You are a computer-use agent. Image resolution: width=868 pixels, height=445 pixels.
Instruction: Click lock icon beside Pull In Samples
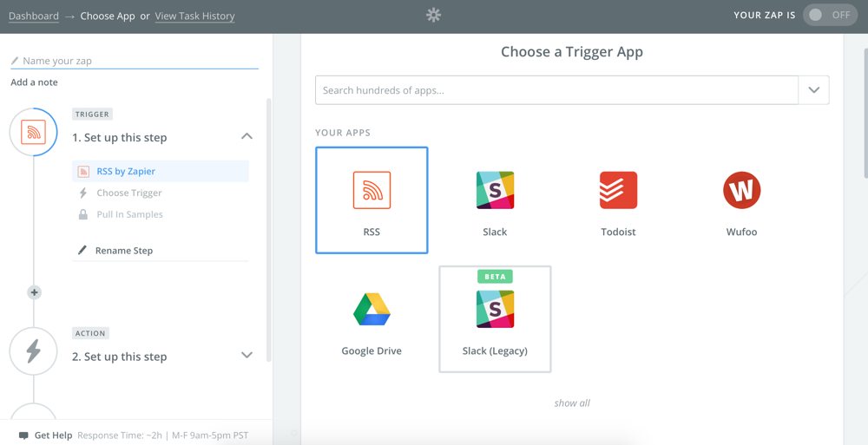tap(83, 215)
